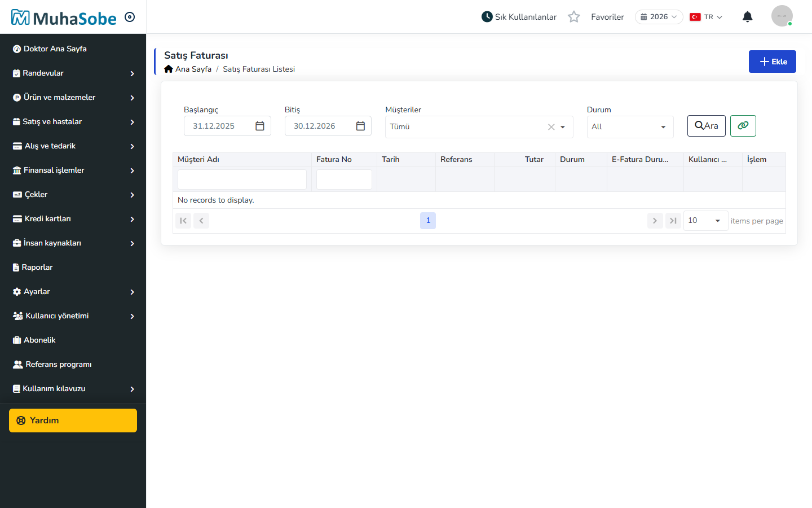Open Abonelik menu item
The width and height of the screenshot is (812, 508).
click(x=73, y=340)
